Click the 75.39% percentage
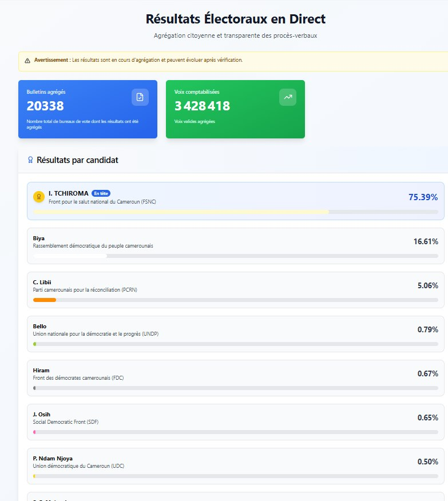The width and height of the screenshot is (448, 501). click(423, 197)
